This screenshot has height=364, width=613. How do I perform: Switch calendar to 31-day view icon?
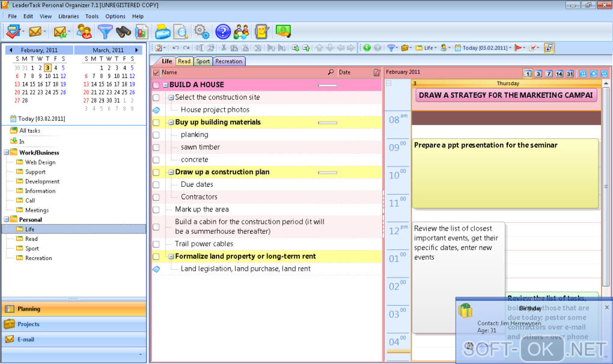pos(570,73)
